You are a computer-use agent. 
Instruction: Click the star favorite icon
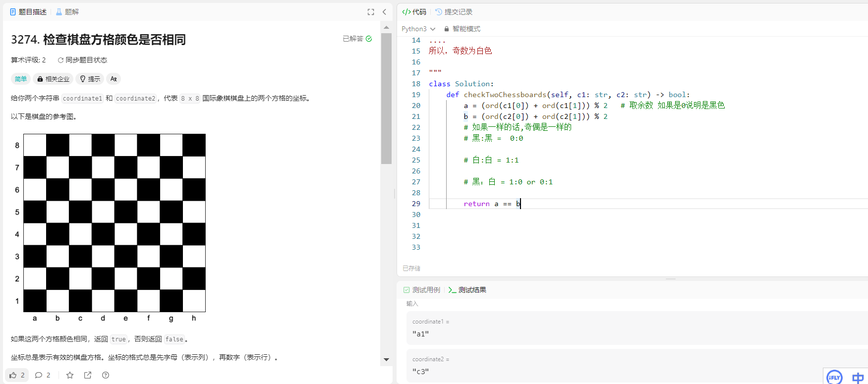[x=70, y=375]
